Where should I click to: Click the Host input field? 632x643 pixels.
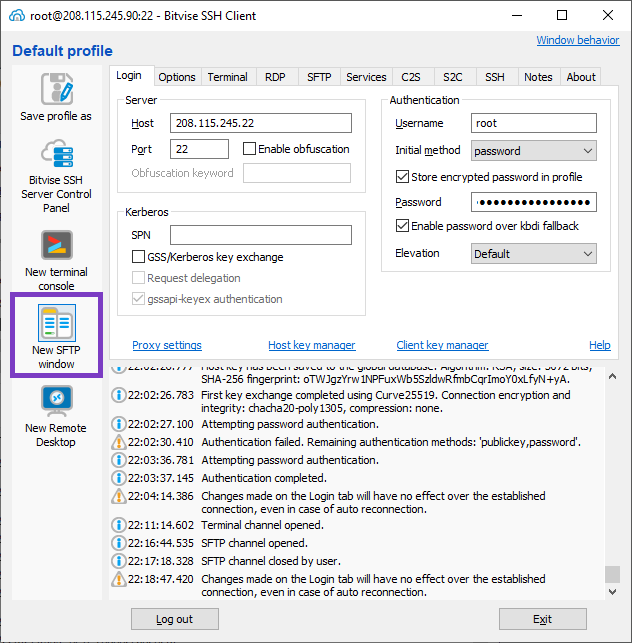[x=261, y=123]
